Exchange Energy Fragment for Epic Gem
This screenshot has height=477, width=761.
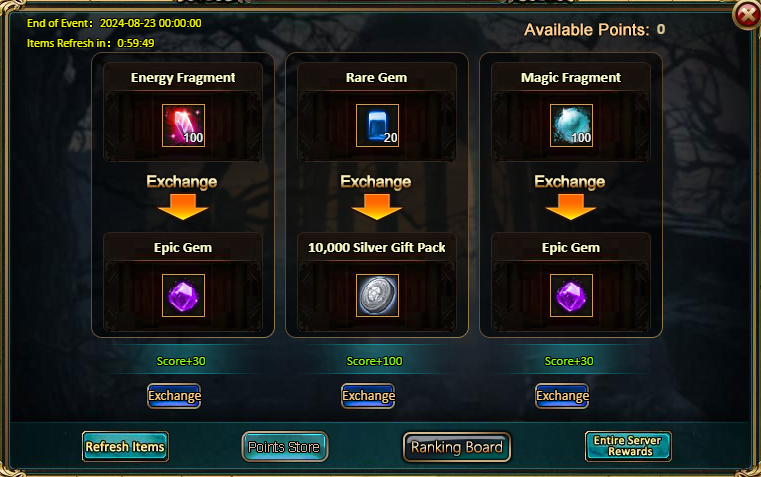pyautogui.click(x=174, y=396)
